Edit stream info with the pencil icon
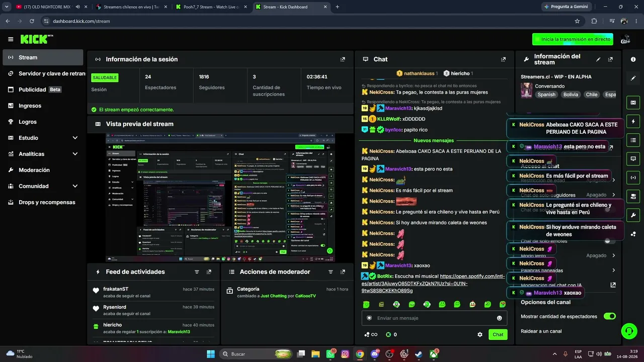 [598, 59]
